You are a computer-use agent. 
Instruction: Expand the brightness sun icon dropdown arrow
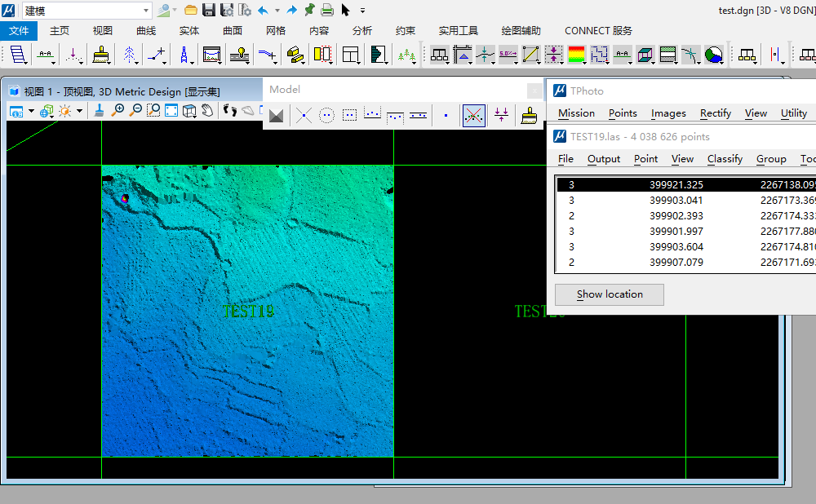pyautogui.click(x=79, y=111)
